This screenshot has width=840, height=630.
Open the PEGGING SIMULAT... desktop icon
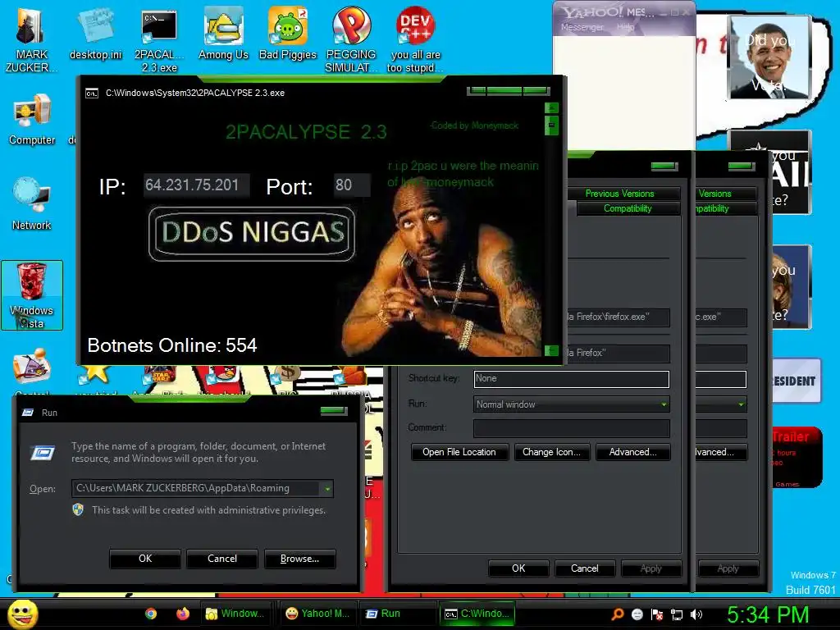(x=351, y=40)
